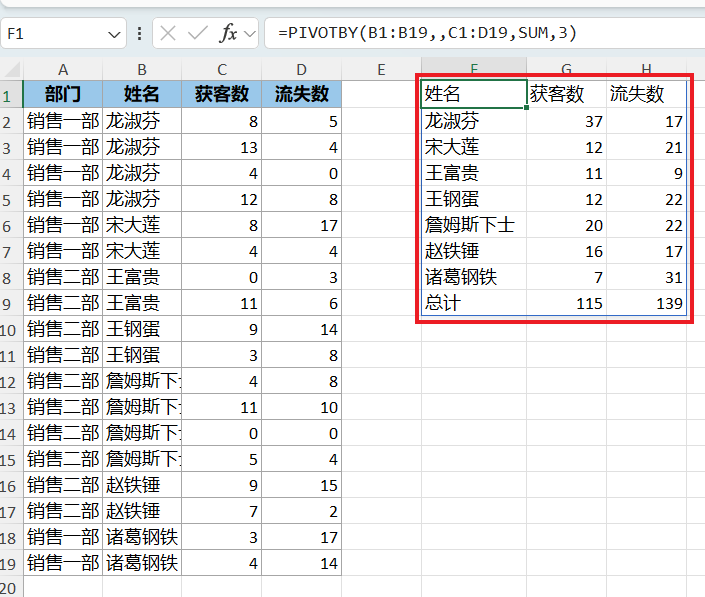
Task: Select cell G1 containing 获客数
Action: (567, 94)
